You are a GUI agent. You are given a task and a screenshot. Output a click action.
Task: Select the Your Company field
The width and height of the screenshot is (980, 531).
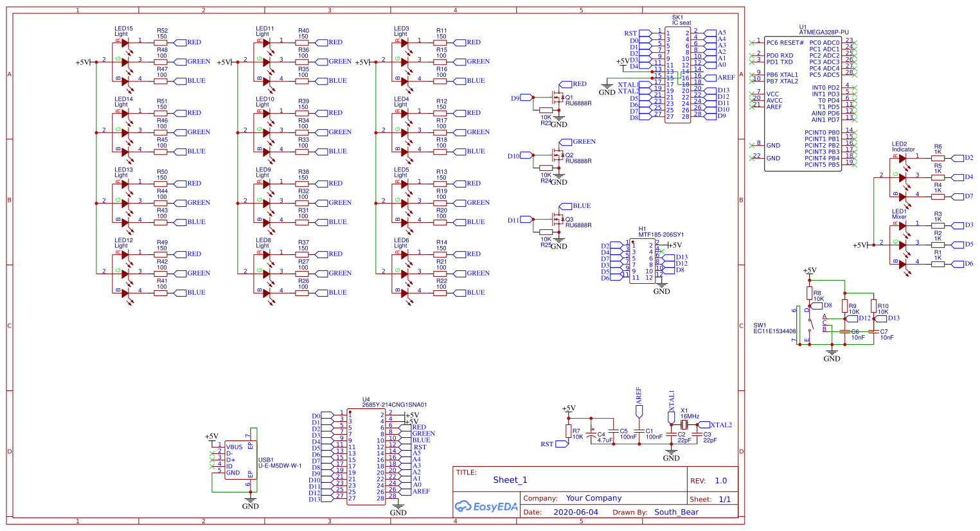pyautogui.click(x=594, y=498)
